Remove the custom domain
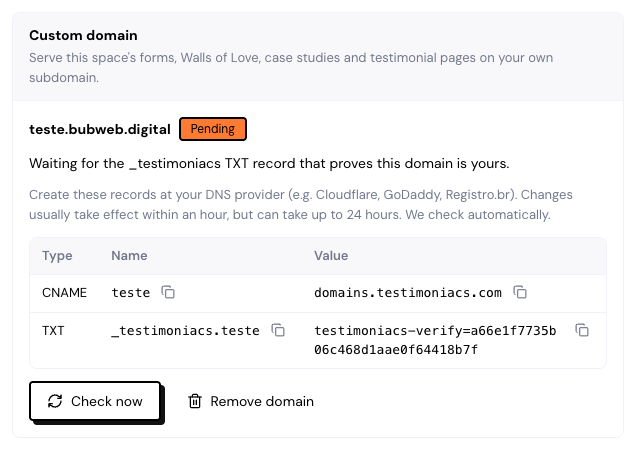 [x=251, y=401]
